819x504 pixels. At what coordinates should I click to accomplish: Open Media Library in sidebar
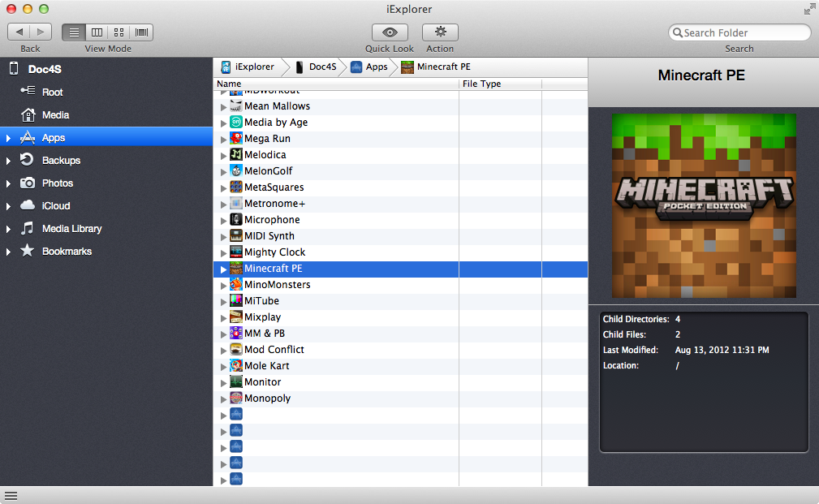tap(71, 229)
